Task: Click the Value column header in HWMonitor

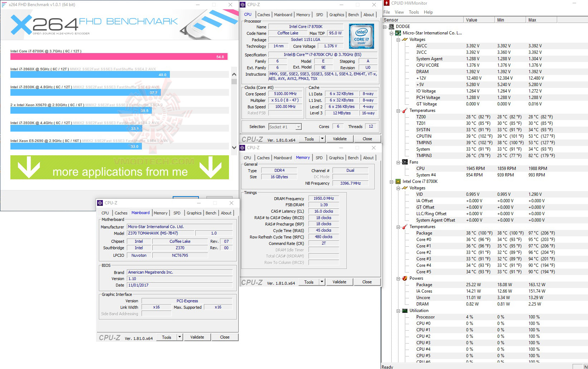Action: (x=479, y=20)
